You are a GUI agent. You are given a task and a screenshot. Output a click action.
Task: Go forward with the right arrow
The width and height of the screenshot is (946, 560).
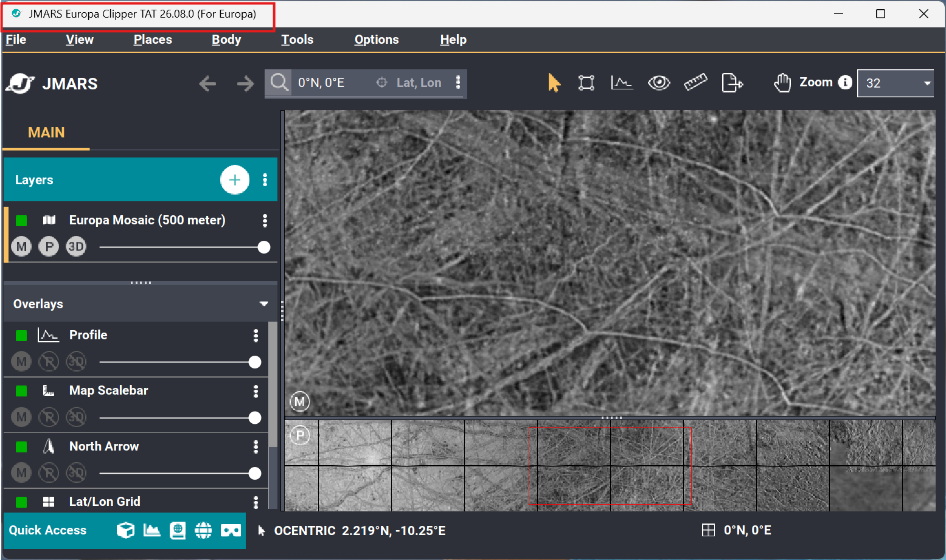click(x=245, y=83)
